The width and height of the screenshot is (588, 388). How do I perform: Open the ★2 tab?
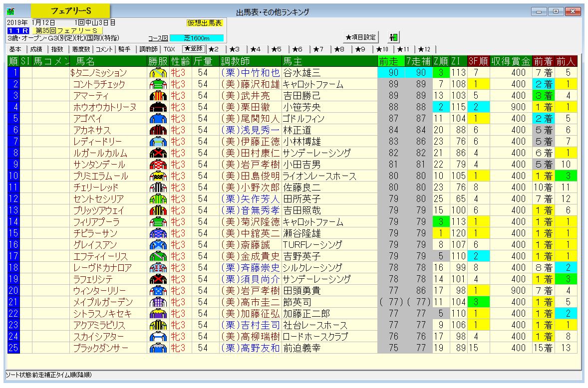click(214, 49)
